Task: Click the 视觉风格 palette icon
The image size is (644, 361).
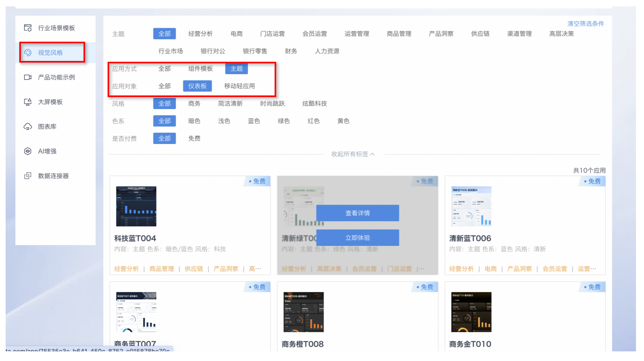Action: tap(28, 53)
